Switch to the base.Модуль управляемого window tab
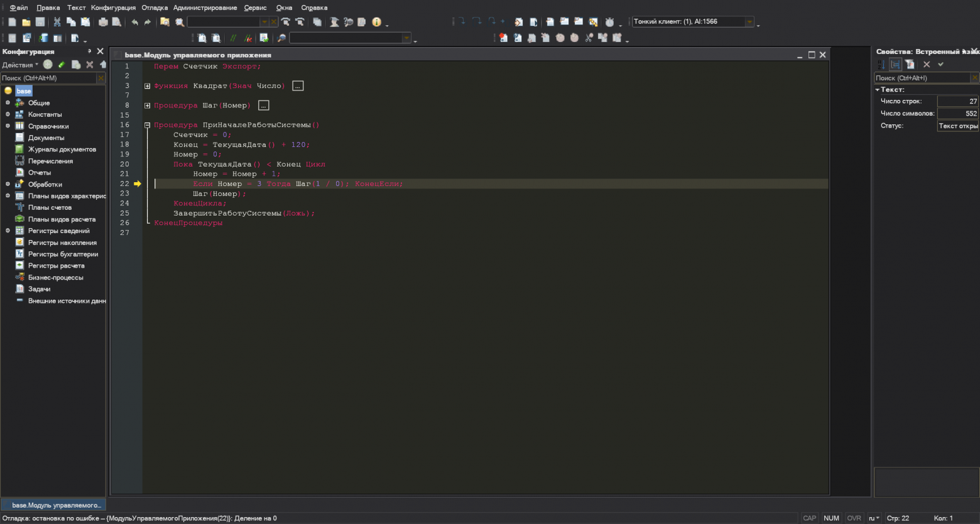This screenshot has height=524, width=980. click(53, 505)
